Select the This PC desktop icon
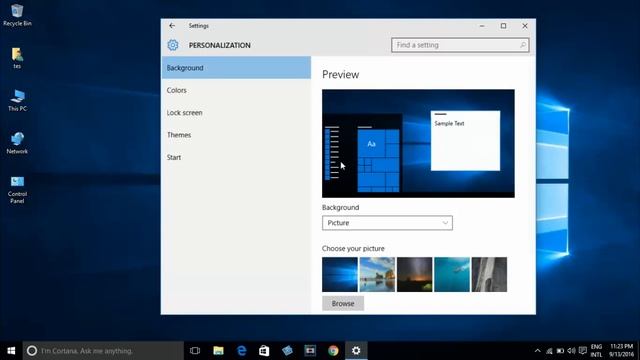 [17, 100]
